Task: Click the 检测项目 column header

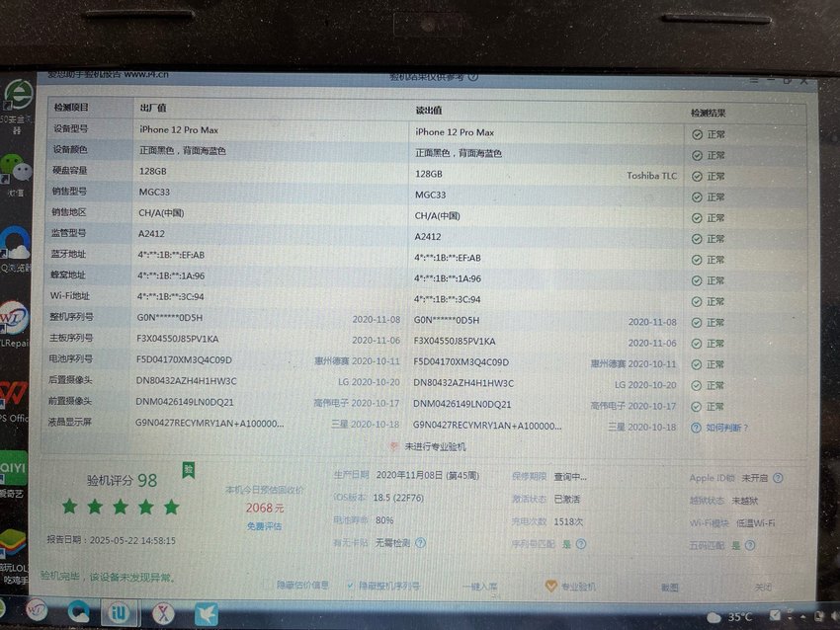Action: (x=71, y=107)
